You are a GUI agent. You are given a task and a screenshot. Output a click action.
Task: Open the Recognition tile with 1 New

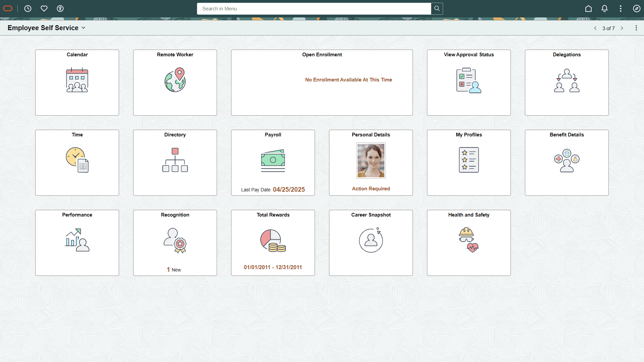(x=175, y=242)
